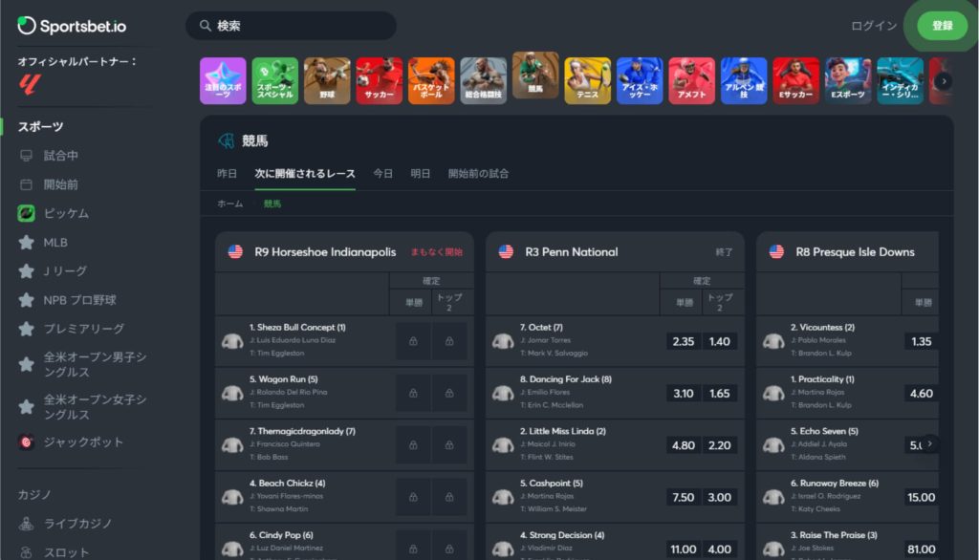Select Little Miss Linda win odds 4.80
This screenshot has height=560, width=979.
click(683, 445)
